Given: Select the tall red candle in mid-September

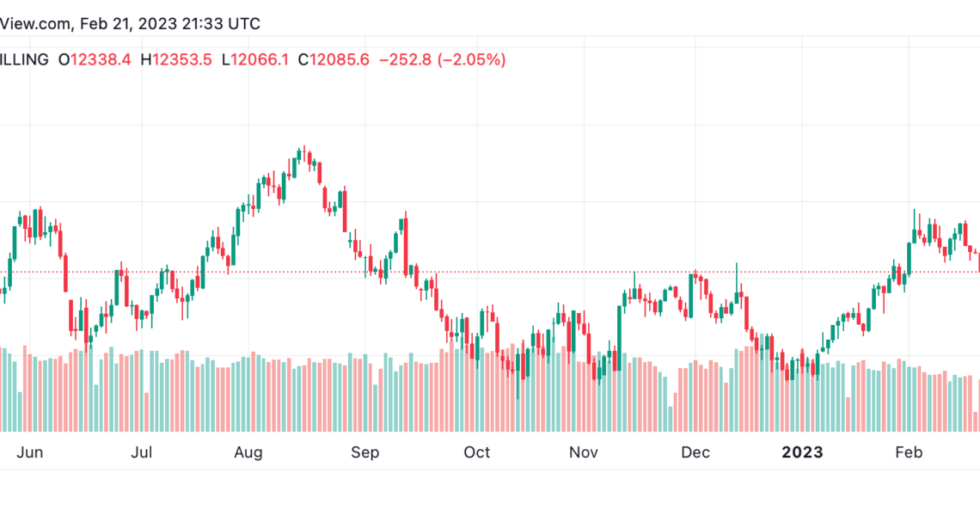Looking at the screenshot, I should pos(406,244).
